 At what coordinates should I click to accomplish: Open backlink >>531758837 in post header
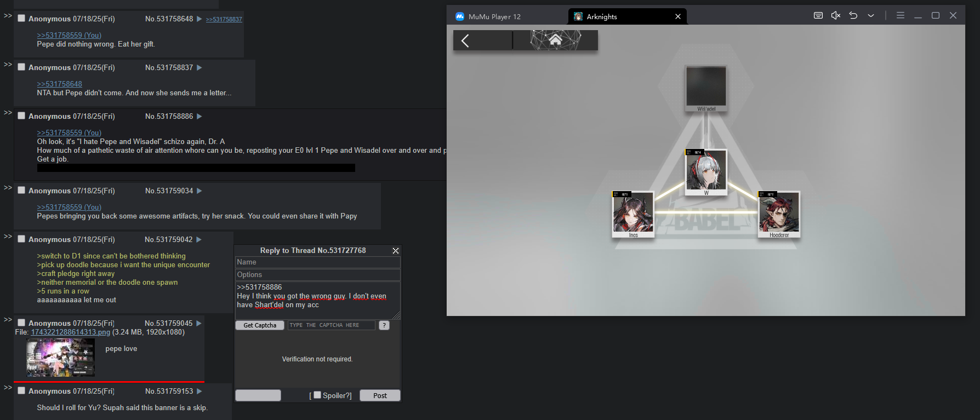tap(224, 19)
